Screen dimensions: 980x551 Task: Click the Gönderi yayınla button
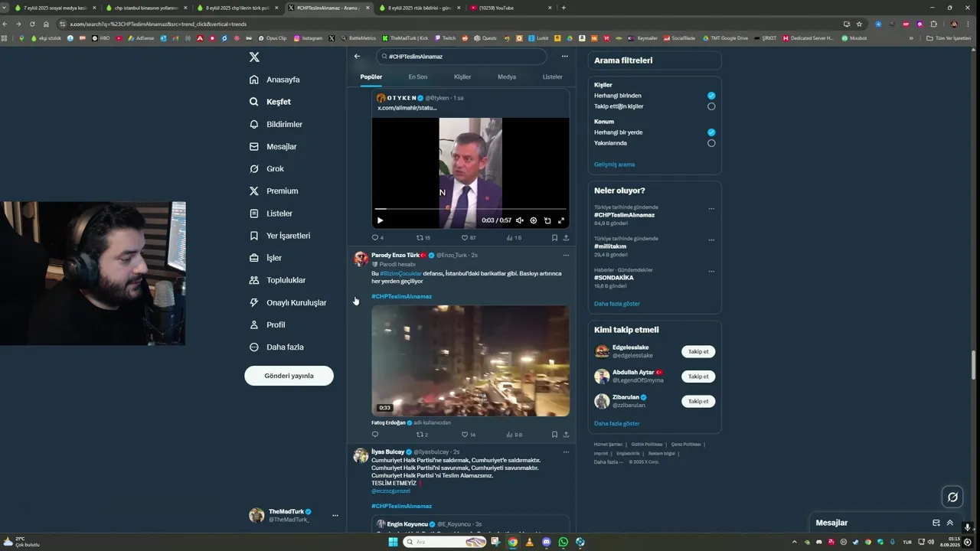coord(289,376)
